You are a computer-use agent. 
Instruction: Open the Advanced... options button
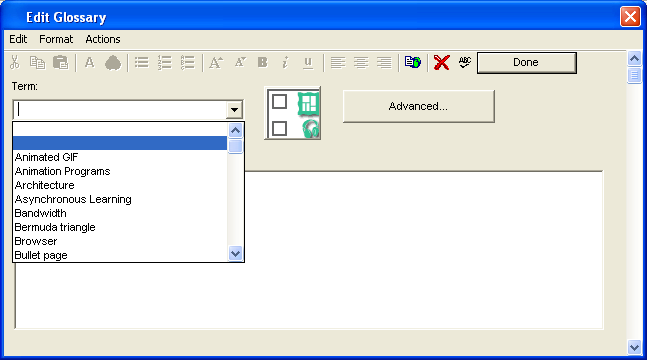tap(418, 107)
